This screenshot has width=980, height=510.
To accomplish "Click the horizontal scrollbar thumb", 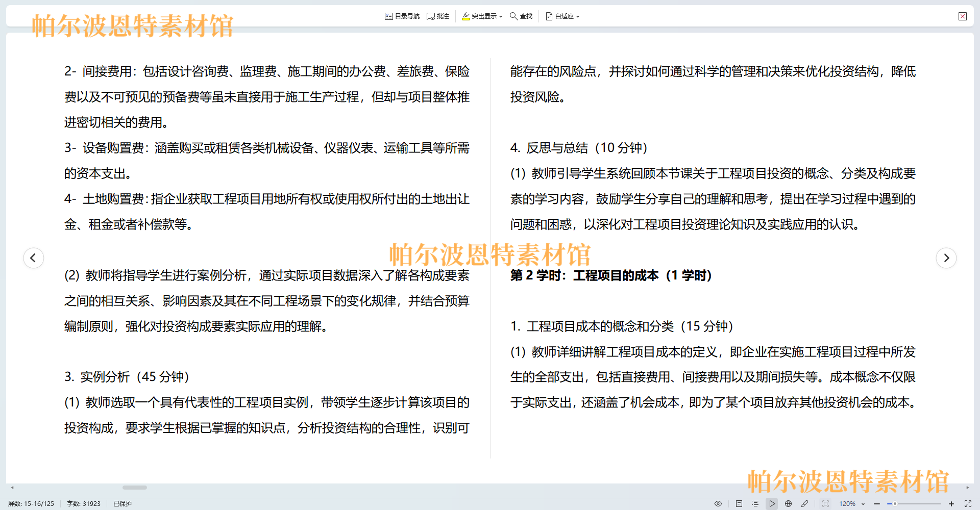I will (x=135, y=488).
